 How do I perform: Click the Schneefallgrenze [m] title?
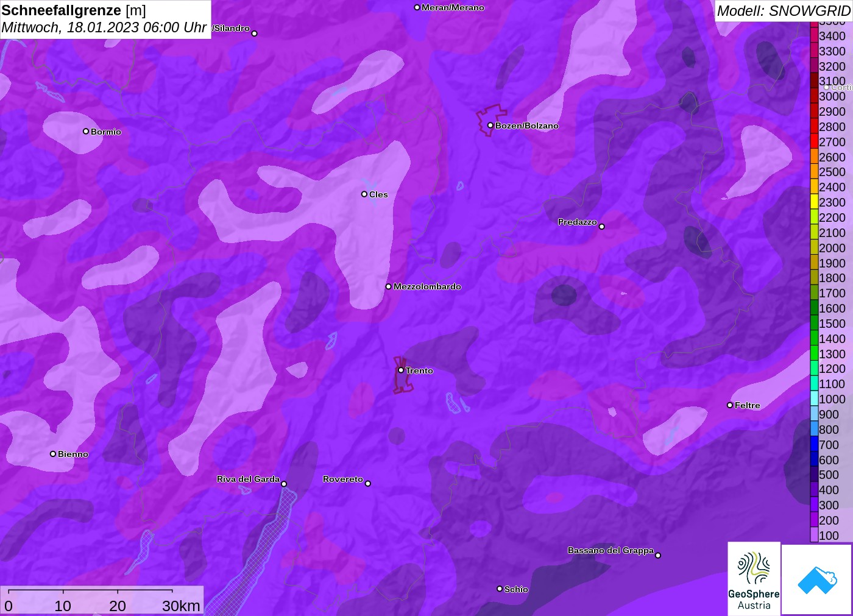pyautogui.click(x=74, y=10)
